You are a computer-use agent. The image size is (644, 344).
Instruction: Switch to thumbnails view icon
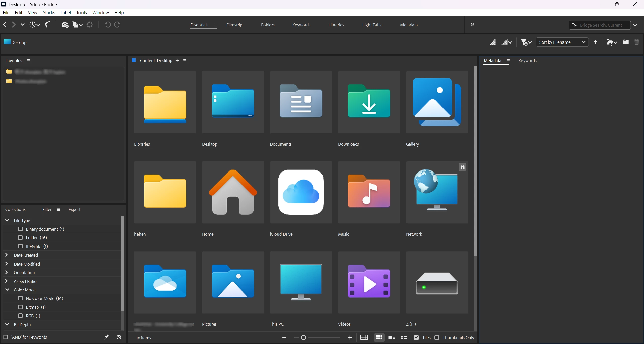click(x=379, y=337)
